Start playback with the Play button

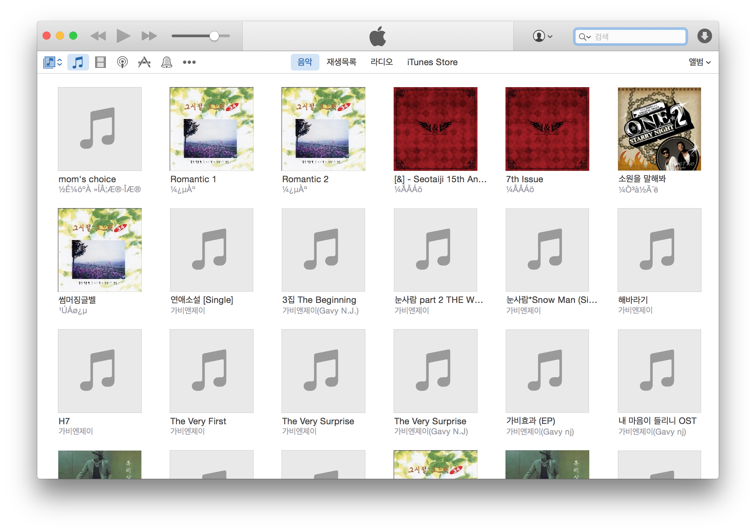pos(123,36)
